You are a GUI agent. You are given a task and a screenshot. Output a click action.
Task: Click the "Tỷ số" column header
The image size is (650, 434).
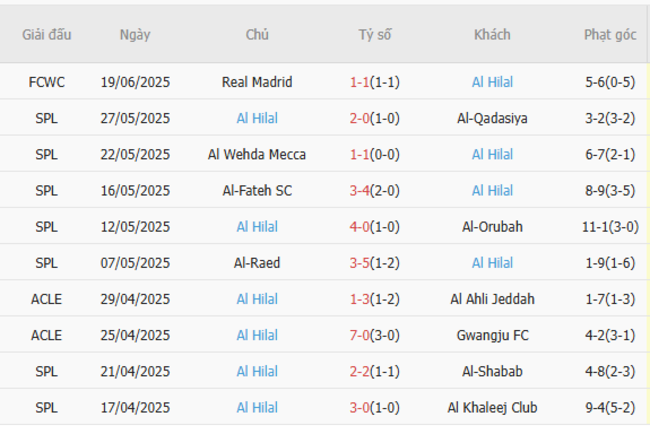[375, 34]
